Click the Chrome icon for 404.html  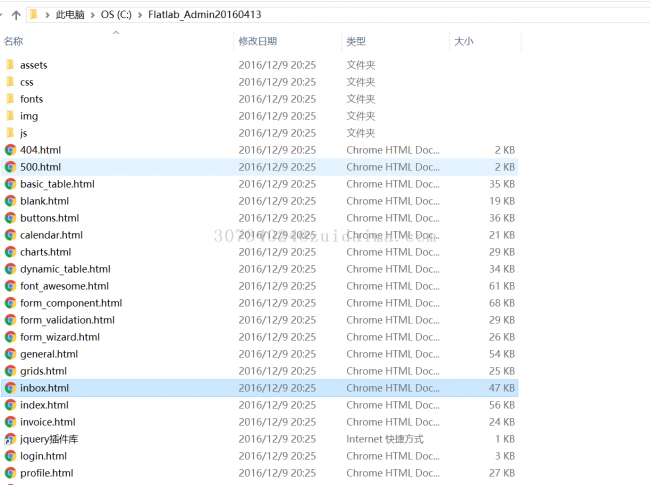10,150
